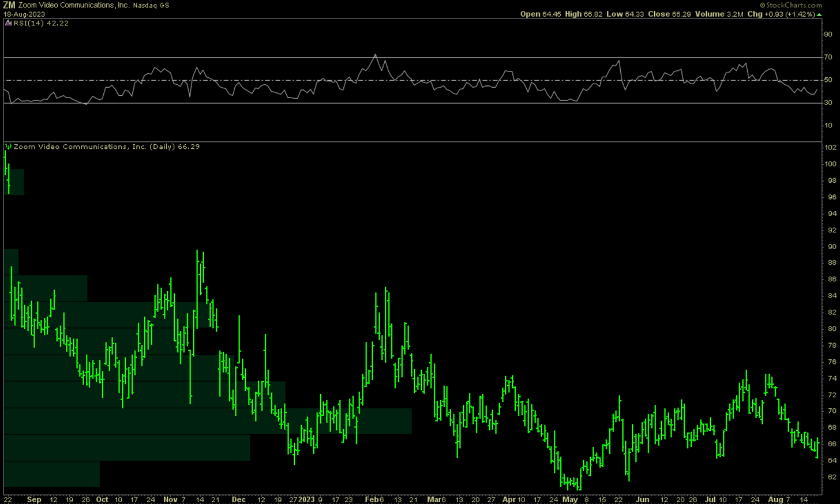Click the Low value 64.33

tap(635, 14)
